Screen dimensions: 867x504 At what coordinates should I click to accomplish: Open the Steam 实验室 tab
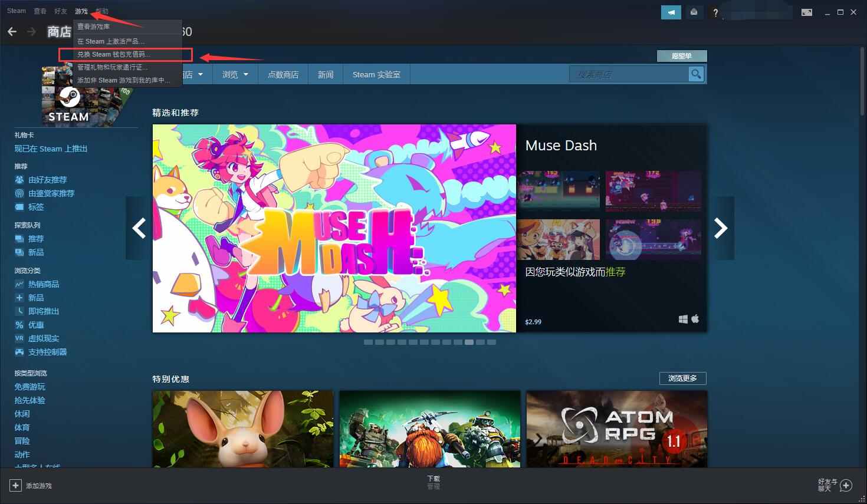(376, 74)
